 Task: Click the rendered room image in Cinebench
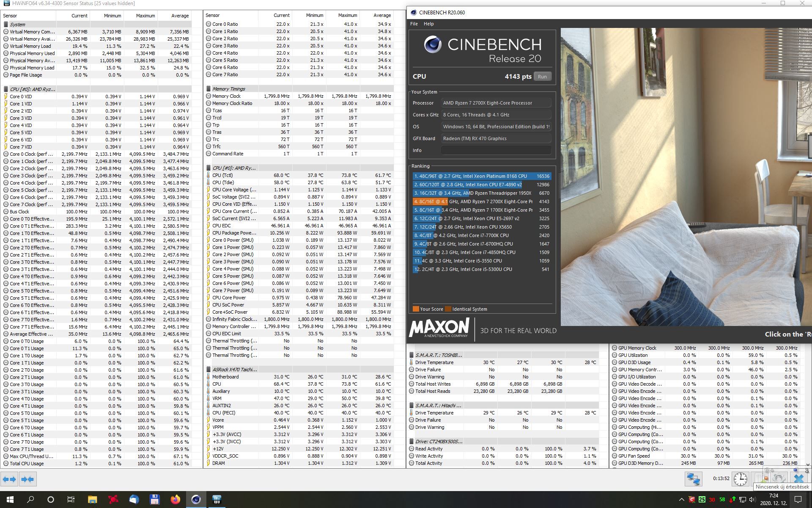(x=686, y=177)
